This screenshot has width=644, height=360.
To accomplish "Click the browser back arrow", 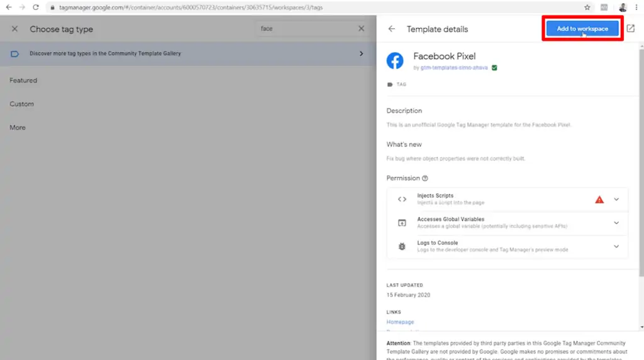I will click(x=9, y=8).
